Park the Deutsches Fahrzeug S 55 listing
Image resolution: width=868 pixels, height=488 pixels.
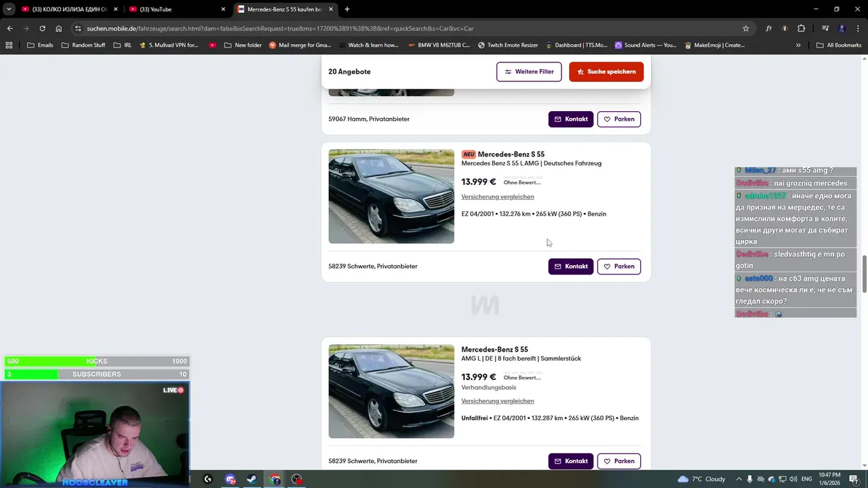pyautogui.click(x=619, y=266)
